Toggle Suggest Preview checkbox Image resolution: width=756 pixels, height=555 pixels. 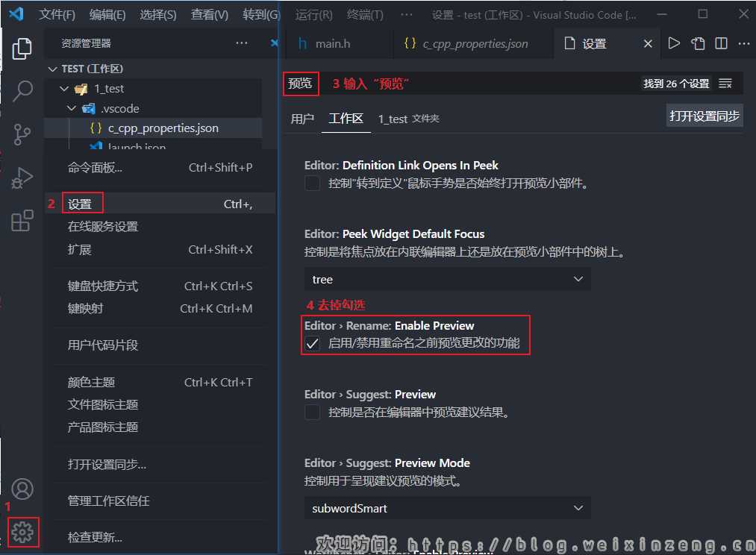point(313,413)
